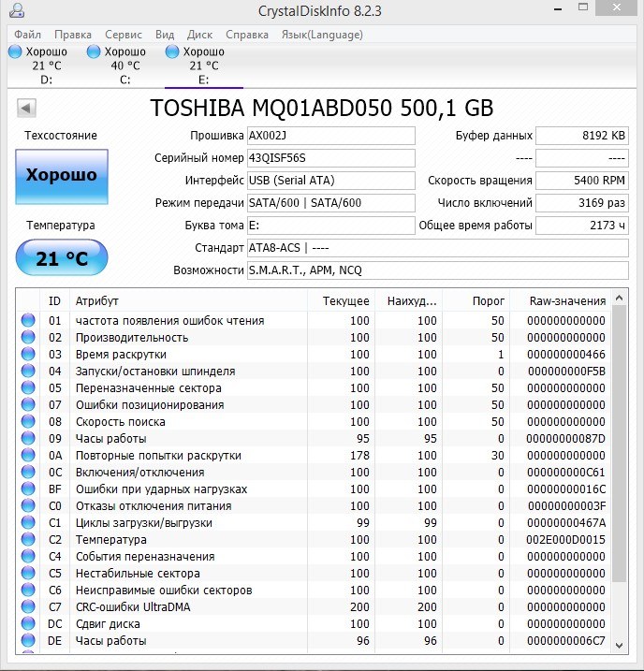The image size is (644, 671).
Task: Click the Прошивка field AX002J
Action: (x=331, y=136)
